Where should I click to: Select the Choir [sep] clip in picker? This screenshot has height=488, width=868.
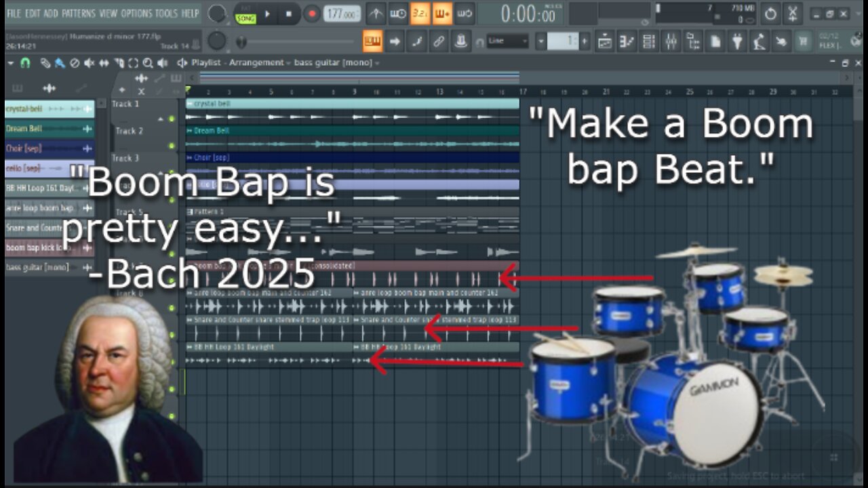pyautogui.click(x=50, y=148)
